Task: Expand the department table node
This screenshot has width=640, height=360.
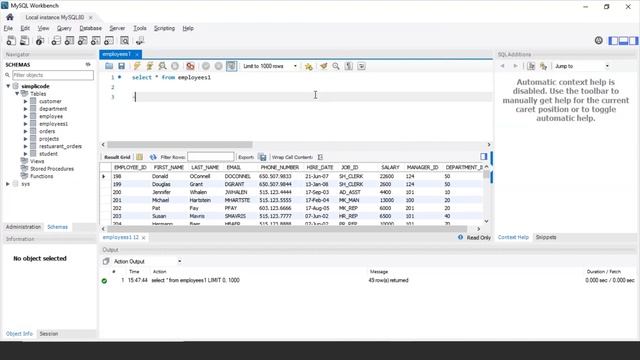Action: [x=25, y=109]
